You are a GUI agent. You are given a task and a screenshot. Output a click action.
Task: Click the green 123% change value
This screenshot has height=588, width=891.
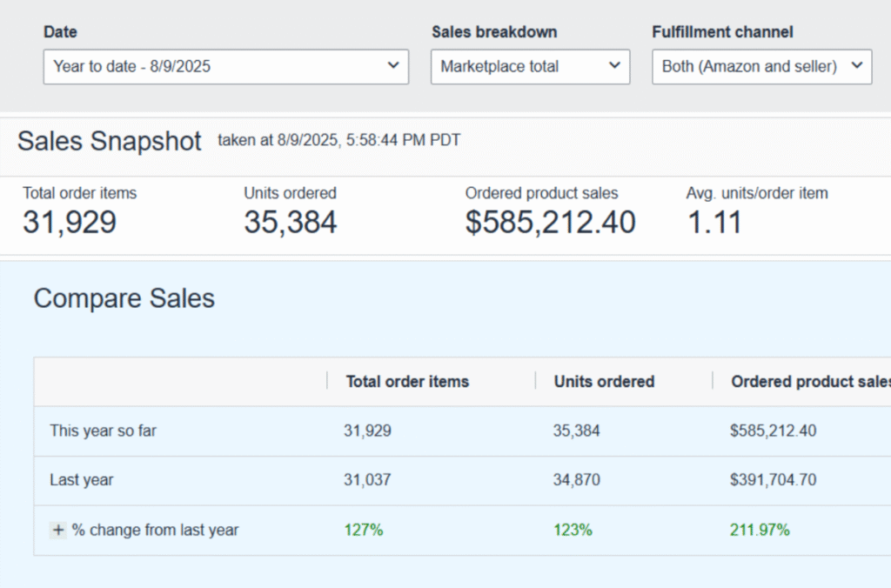pyautogui.click(x=572, y=530)
